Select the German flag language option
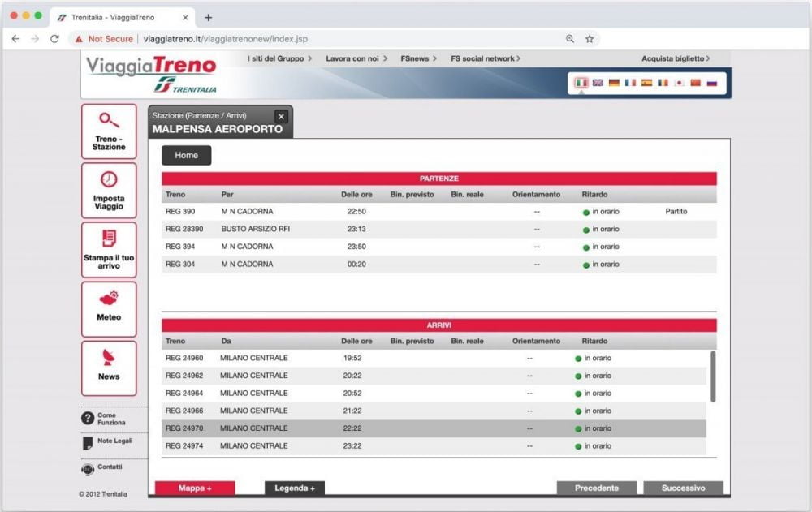This screenshot has height=512, width=812. tap(615, 83)
